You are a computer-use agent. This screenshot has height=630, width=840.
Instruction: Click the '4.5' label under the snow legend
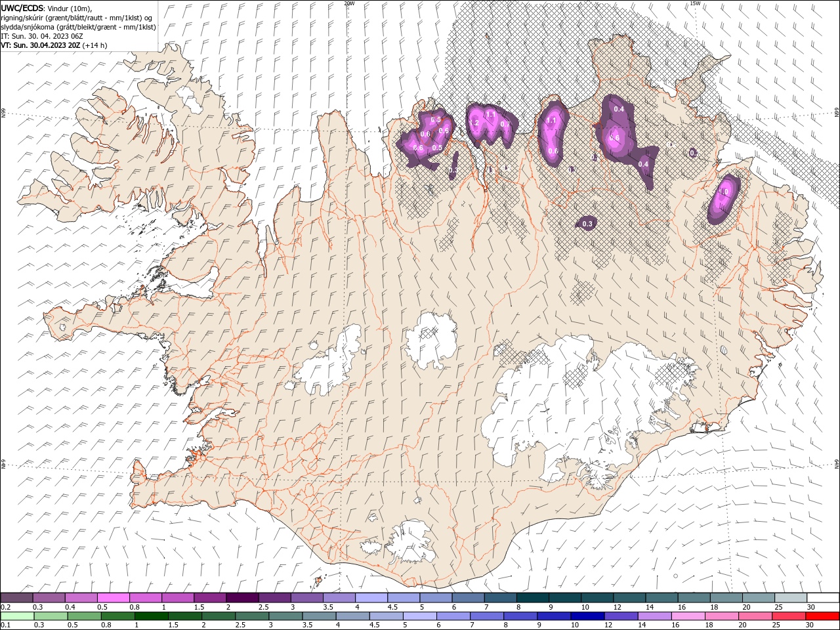coord(392,607)
